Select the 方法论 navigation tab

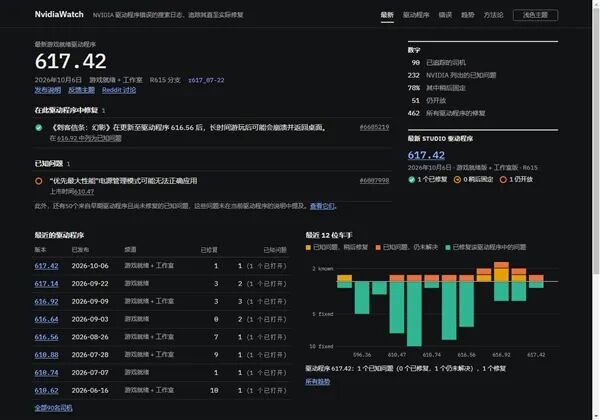click(x=493, y=15)
